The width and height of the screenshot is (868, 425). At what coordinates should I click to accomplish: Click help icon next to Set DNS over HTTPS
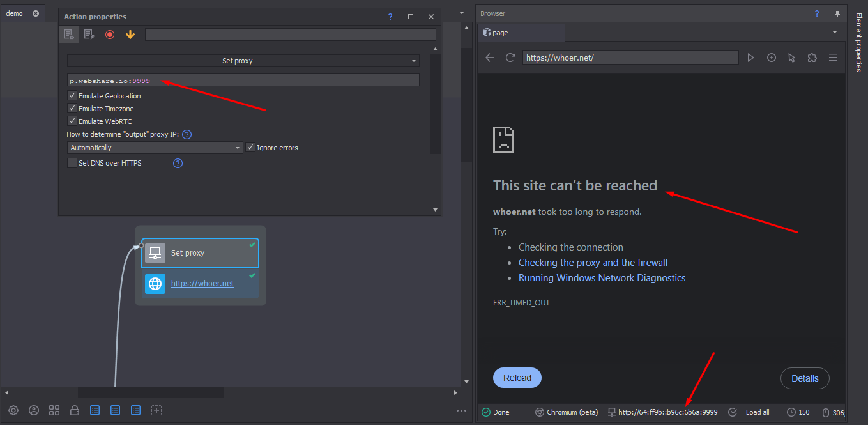pyautogui.click(x=178, y=163)
